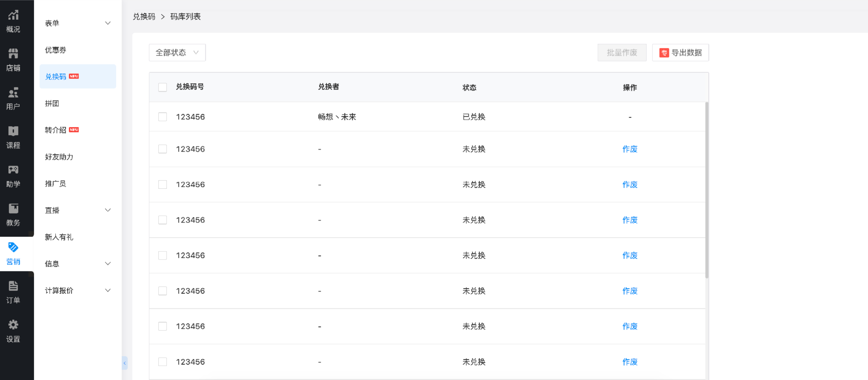
Task: Click the 兑换者 column header
Action: (x=328, y=87)
